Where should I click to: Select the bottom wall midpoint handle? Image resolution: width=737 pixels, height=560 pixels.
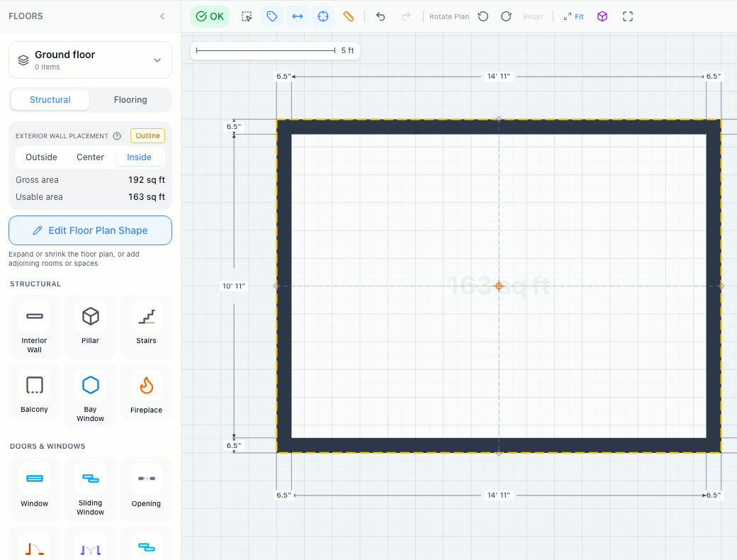click(x=499, y=453)
